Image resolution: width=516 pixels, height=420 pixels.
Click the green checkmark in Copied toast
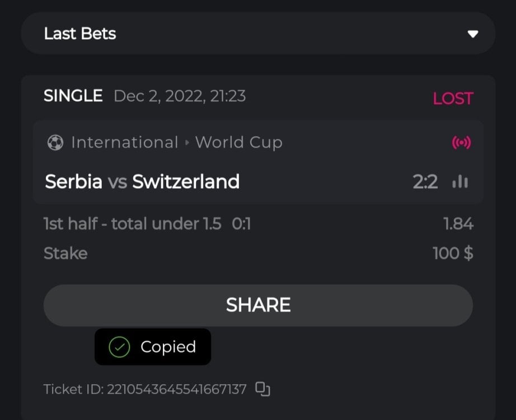tap(119, 347)
